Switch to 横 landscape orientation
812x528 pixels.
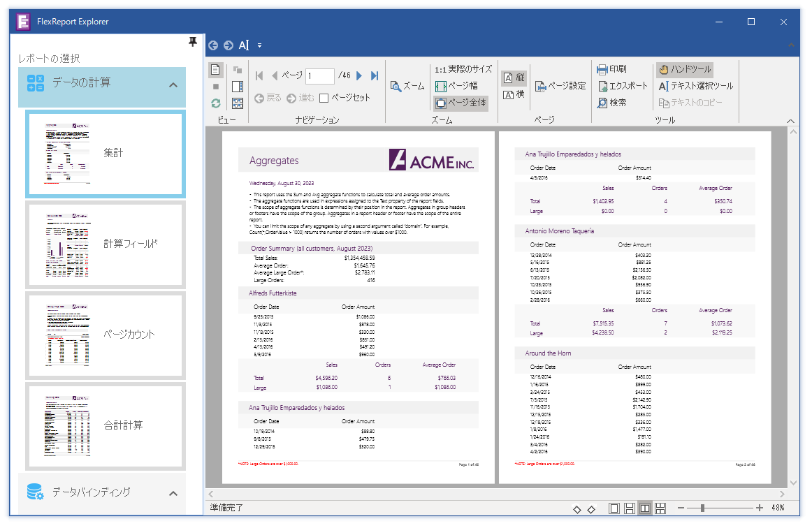[514, 95]
